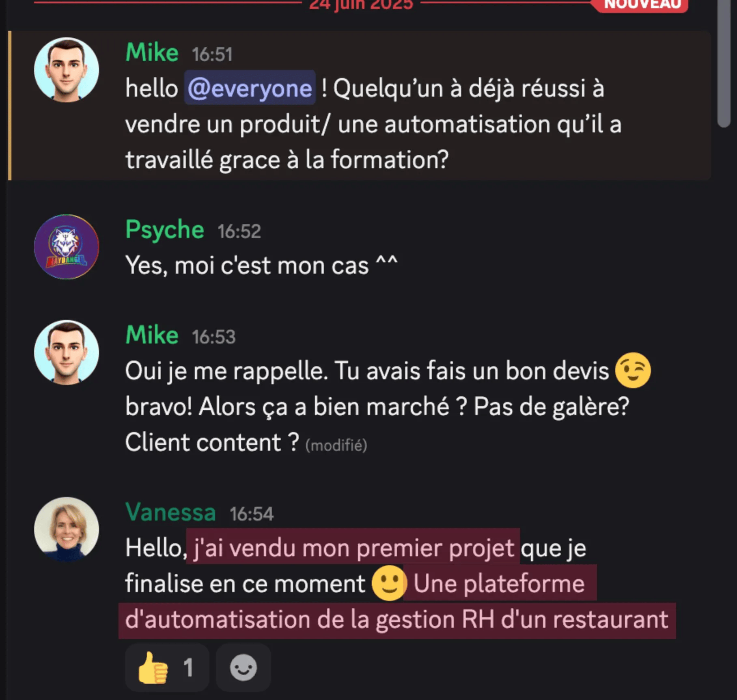Screen dimensions: 737x700
Task: Click the username Psyche
Action: coord(165,230)
